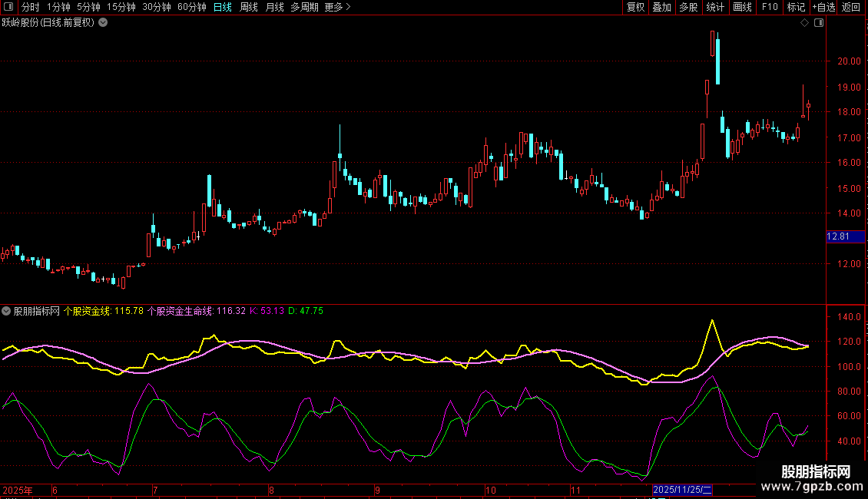
Task: Select the 日线 daily tab
Action: coord(223,7)
